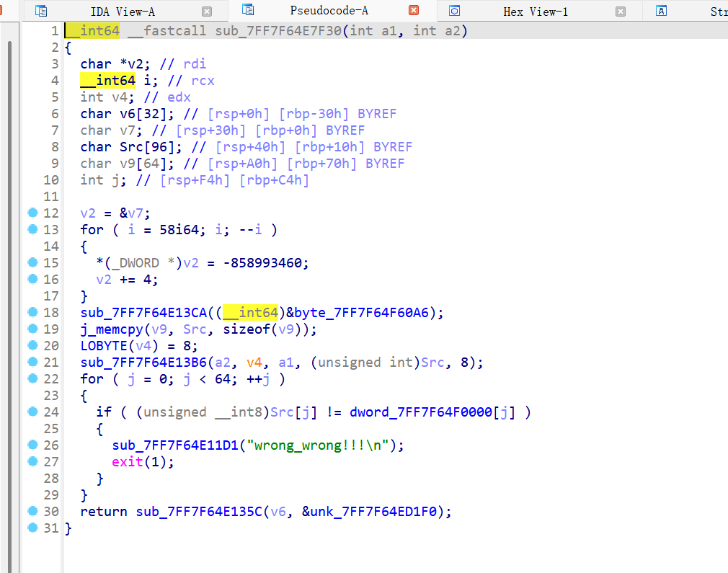
Task: Switch to the Hex View-1 tab
Action: point(535,11)
